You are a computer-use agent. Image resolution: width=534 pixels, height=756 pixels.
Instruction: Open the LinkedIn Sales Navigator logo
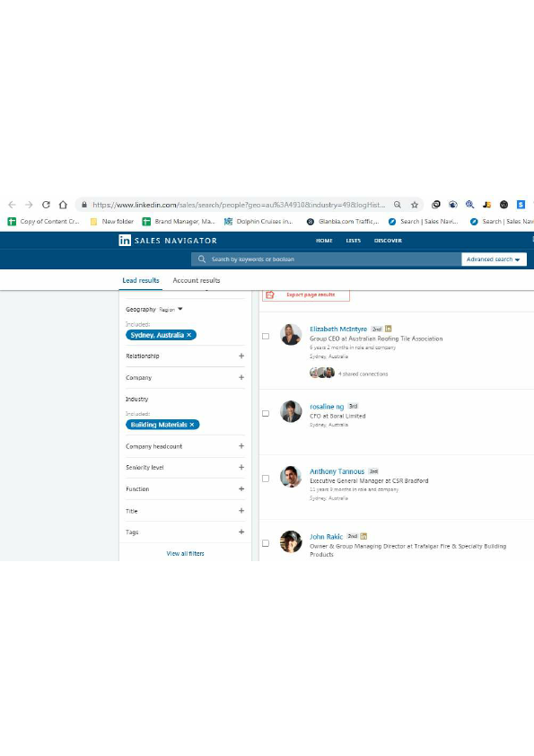tap(168, 240)
